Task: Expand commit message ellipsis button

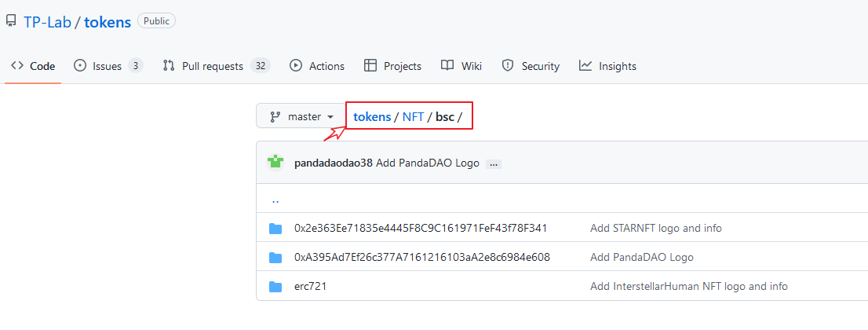Action: pos(493,164)
